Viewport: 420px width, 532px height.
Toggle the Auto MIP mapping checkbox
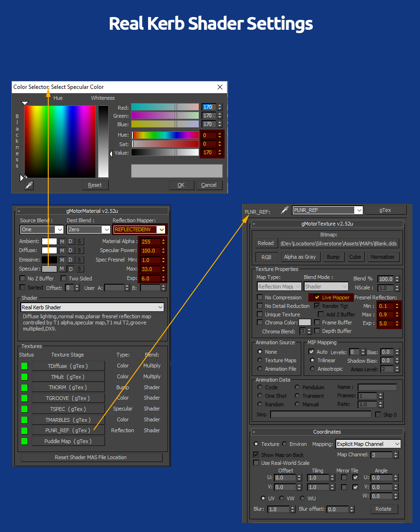click(x=311, y=352)
